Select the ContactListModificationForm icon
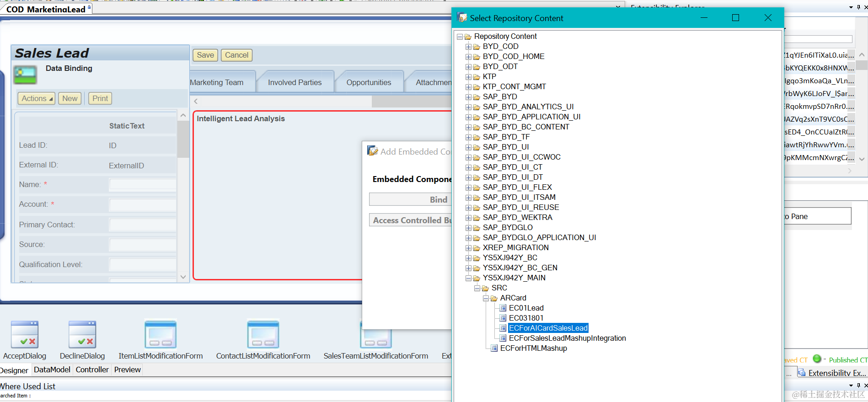Screen dimensions: 868x402 pos(263,334)
